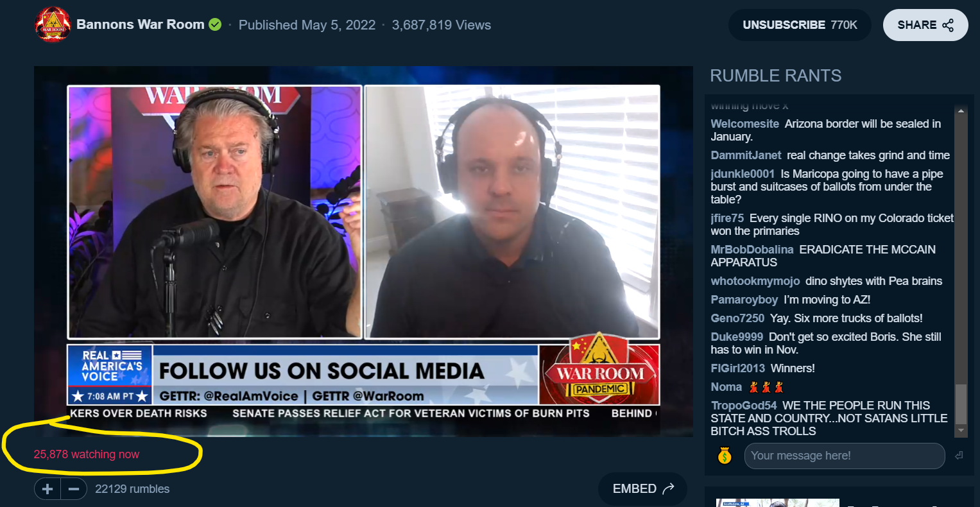The height and width of the screenshot is (507, 980).
Task: Click the chat scrollbar up arrow
Action: [961, 111]
